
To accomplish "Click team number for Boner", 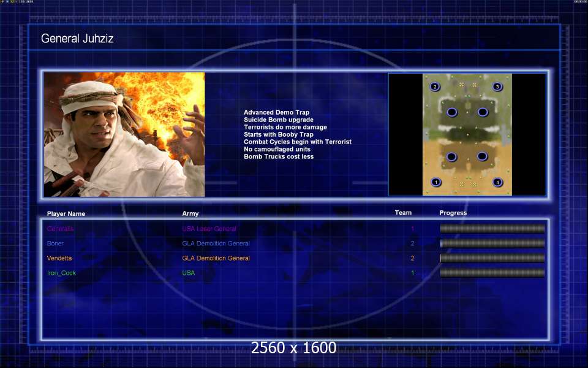I will (x=412, y=243).
